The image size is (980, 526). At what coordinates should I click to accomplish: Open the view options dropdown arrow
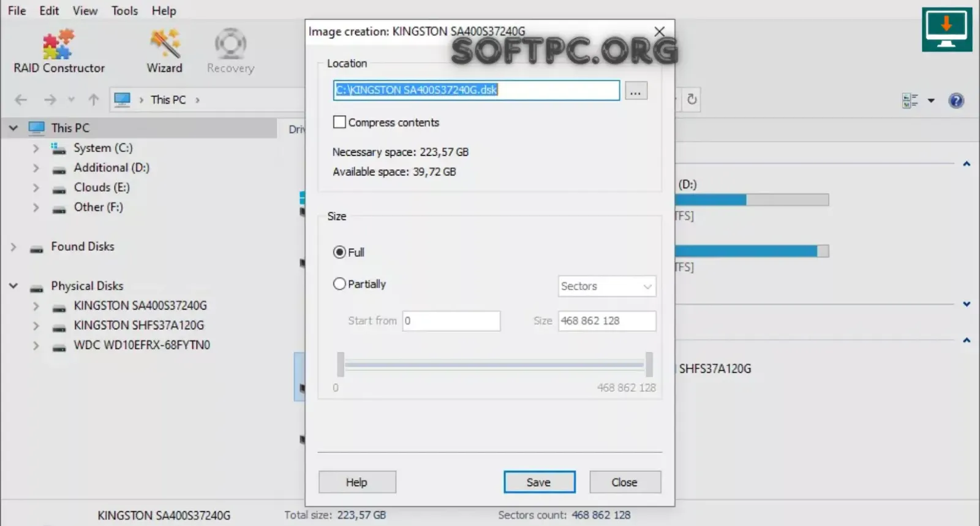coord(931,101)
